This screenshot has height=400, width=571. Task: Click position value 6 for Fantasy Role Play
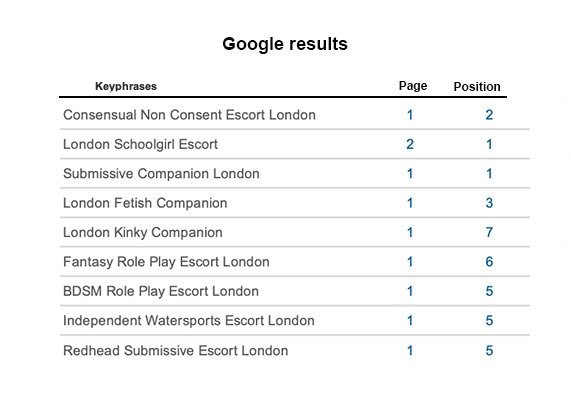[489, 262]
